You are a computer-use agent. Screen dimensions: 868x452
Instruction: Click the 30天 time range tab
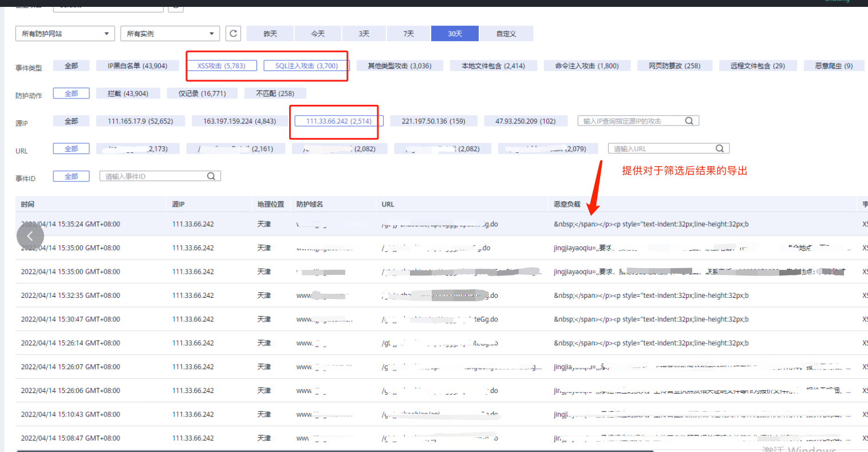455,34
